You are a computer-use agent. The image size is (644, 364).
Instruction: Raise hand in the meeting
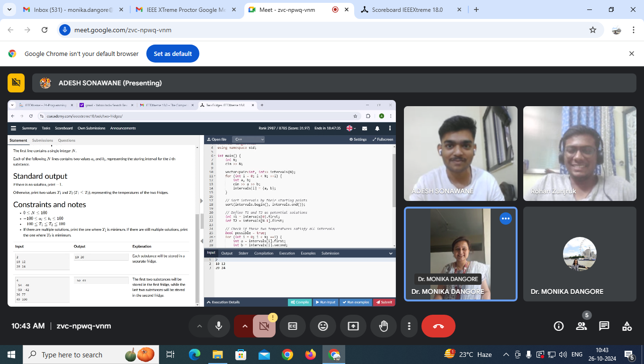[x=384, y=326]
